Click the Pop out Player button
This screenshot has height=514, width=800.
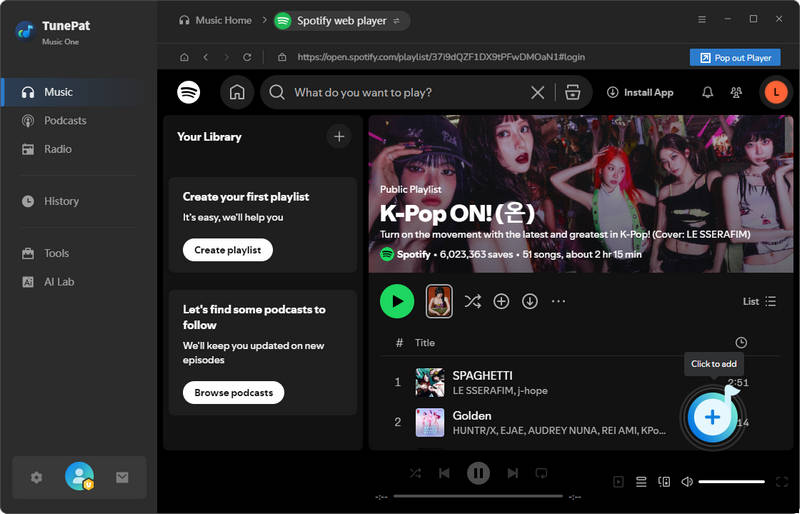tap(735, 58)
